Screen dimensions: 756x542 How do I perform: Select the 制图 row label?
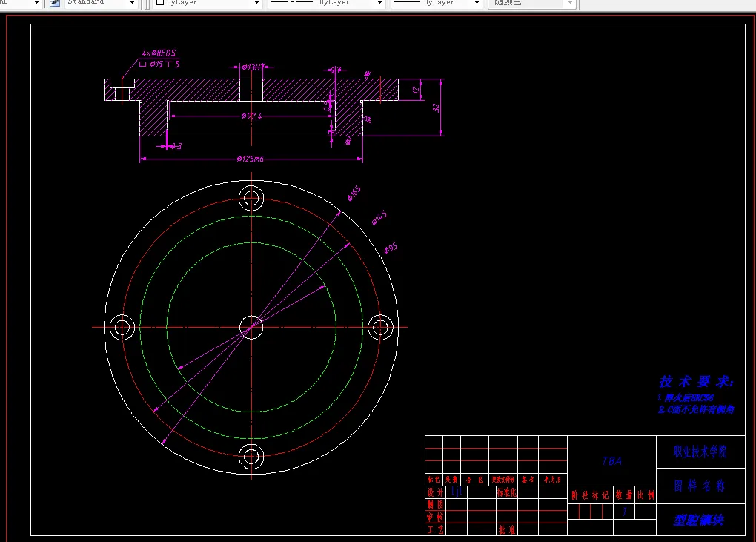pos(435,505)
